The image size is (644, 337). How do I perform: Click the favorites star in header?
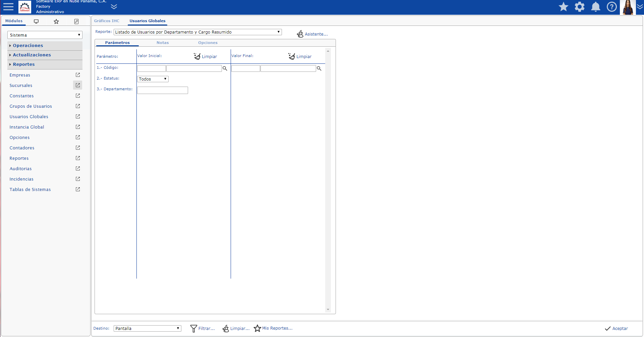(564, 7)
